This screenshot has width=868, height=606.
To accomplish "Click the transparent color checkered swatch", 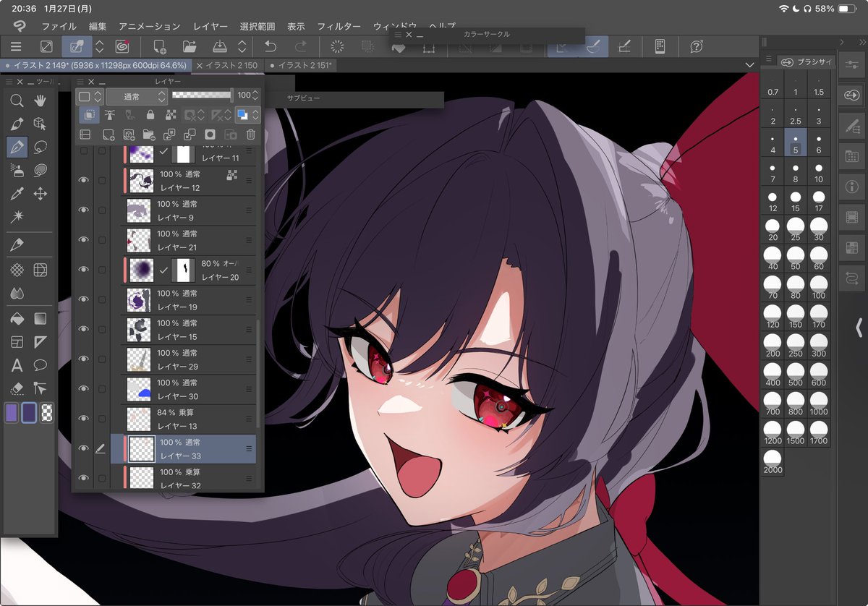I will click(x=47, y=413).
